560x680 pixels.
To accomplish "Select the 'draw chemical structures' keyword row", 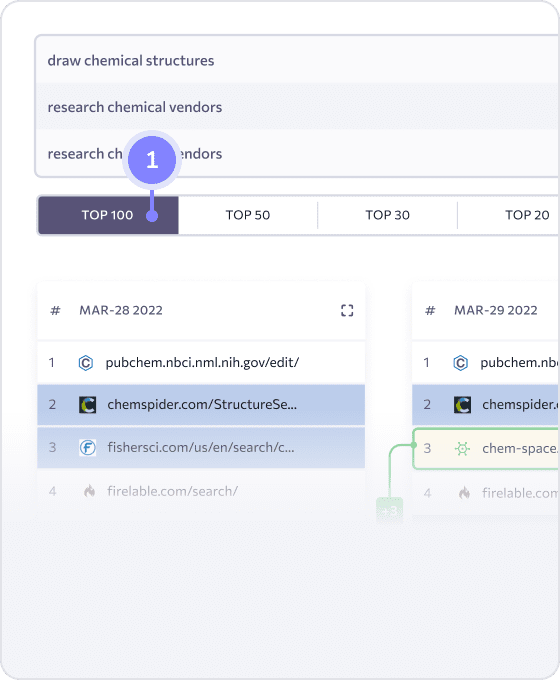I will click(297, 60).
